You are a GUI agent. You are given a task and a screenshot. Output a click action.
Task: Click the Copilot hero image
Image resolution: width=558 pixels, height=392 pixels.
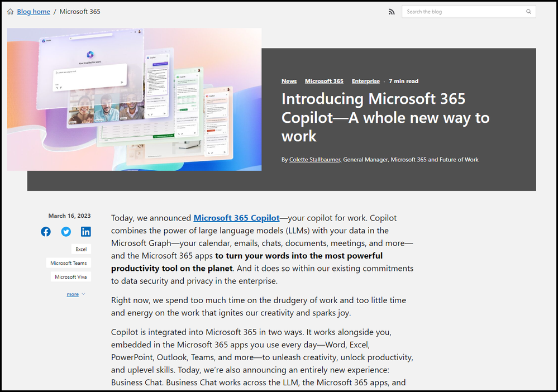[134, 99]
